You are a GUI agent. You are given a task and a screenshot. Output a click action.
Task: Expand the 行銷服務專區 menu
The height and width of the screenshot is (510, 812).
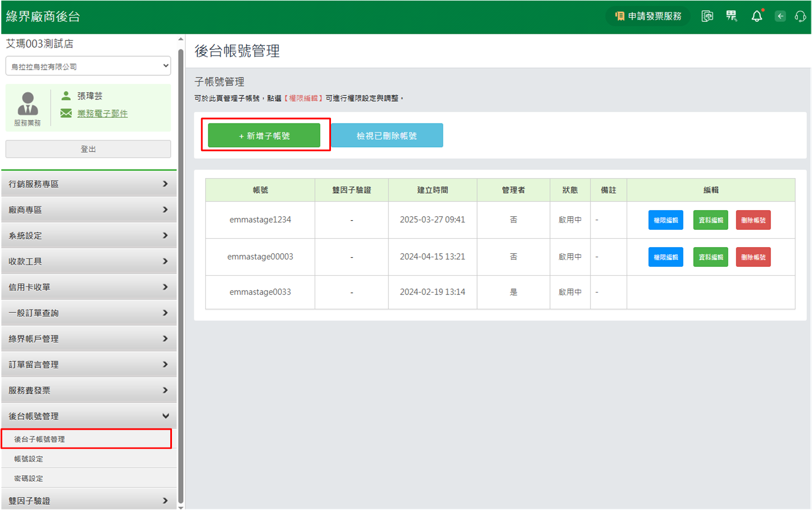pyautogui.click(x=89, y=184)
